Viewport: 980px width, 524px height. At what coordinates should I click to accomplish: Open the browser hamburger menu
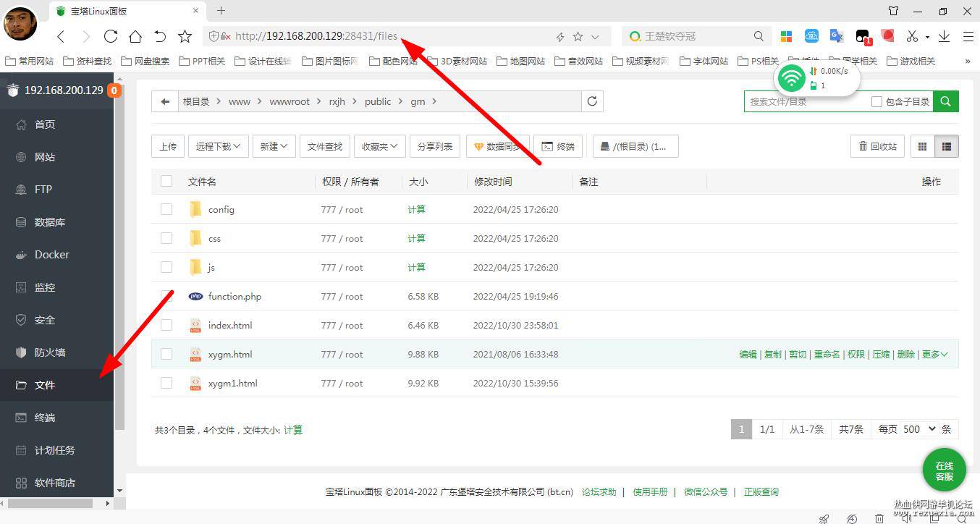point(968,36)
